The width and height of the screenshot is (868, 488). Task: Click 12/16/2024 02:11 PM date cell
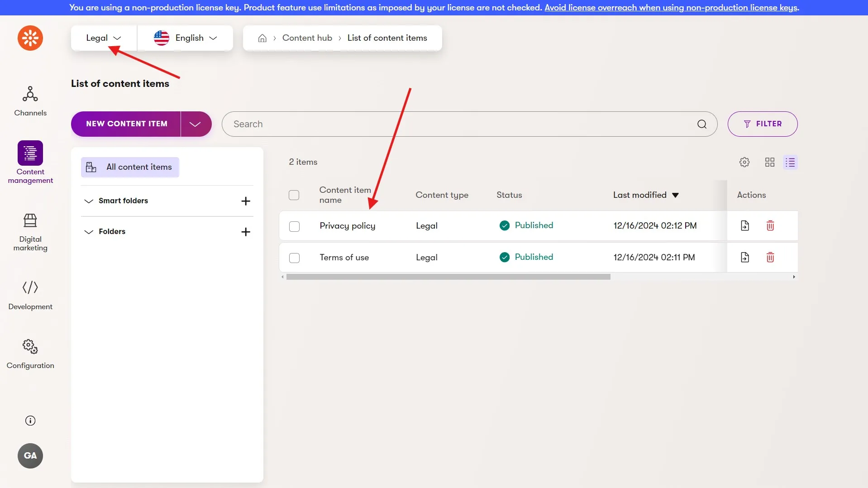click(x=654, y=257)
